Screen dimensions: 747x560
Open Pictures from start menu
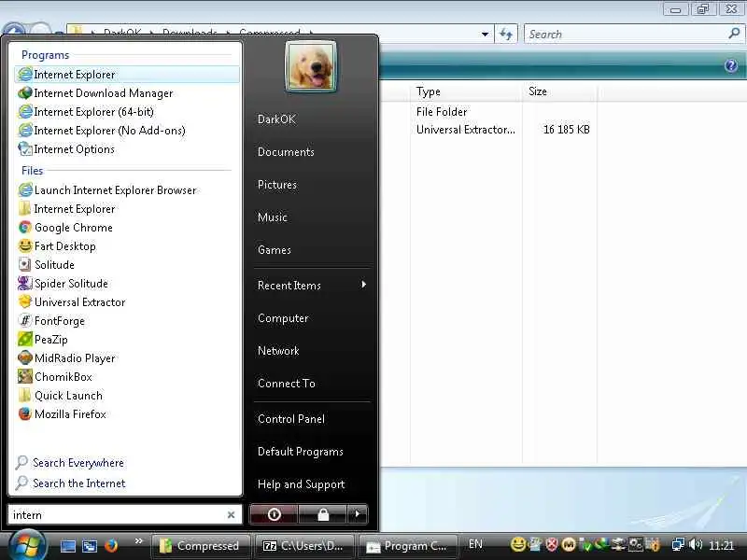pos(277,184)
